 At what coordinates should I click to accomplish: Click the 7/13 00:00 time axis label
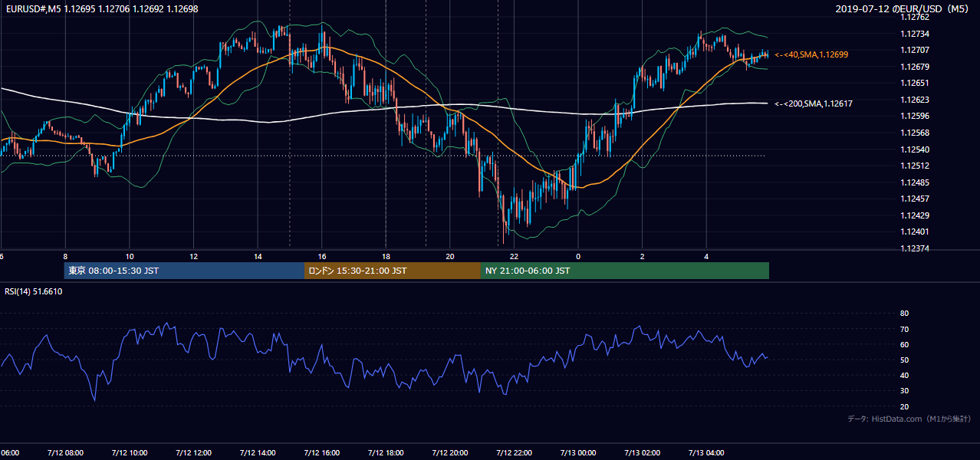click(x=577, y=453)
